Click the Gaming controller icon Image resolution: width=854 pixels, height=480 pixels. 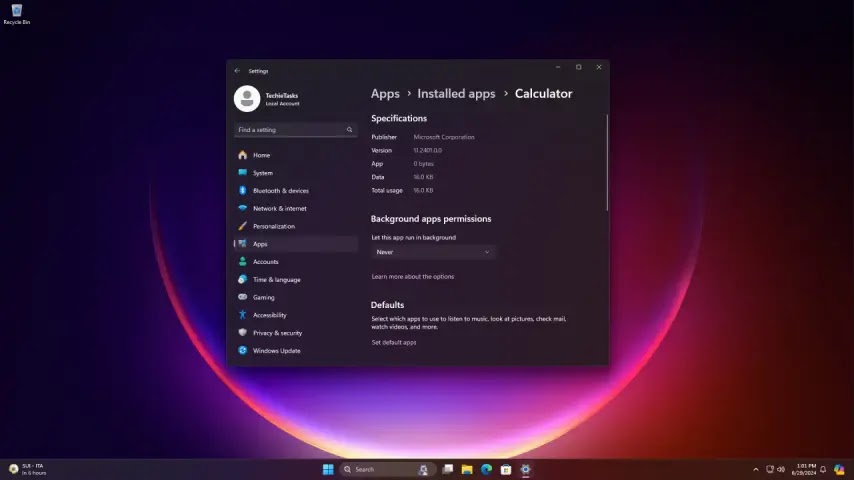242,297
